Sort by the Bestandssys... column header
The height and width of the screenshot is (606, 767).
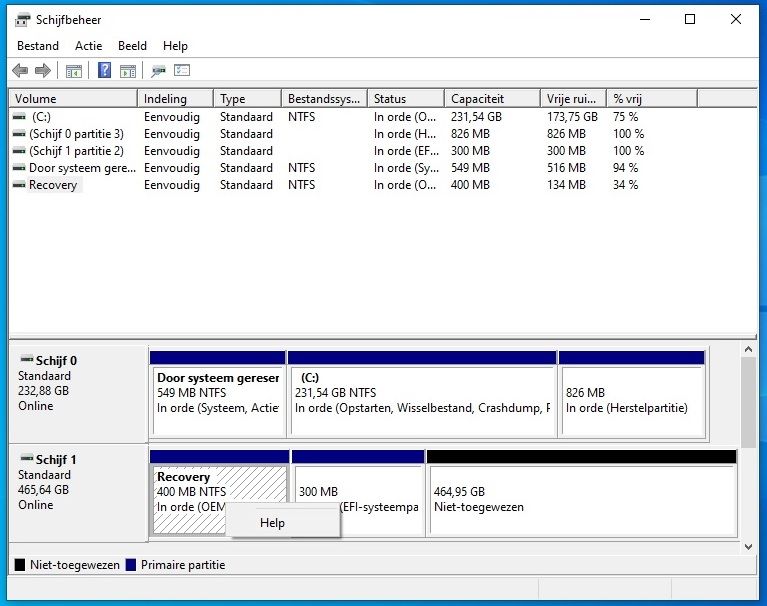coord(324,99)
